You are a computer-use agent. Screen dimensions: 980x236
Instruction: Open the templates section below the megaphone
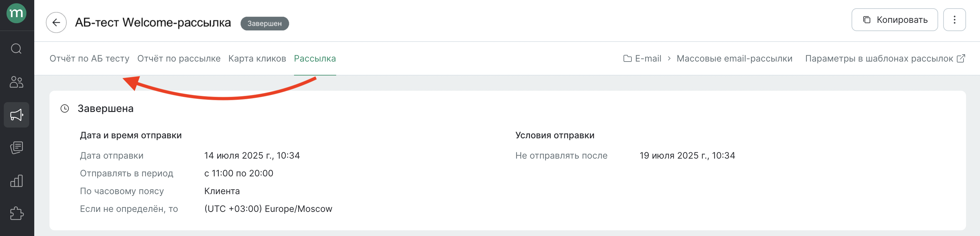point(16,148)
